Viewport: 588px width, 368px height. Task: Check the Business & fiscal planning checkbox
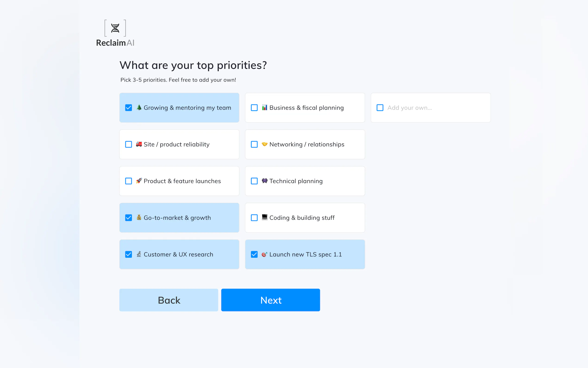[x=254, y=108]
